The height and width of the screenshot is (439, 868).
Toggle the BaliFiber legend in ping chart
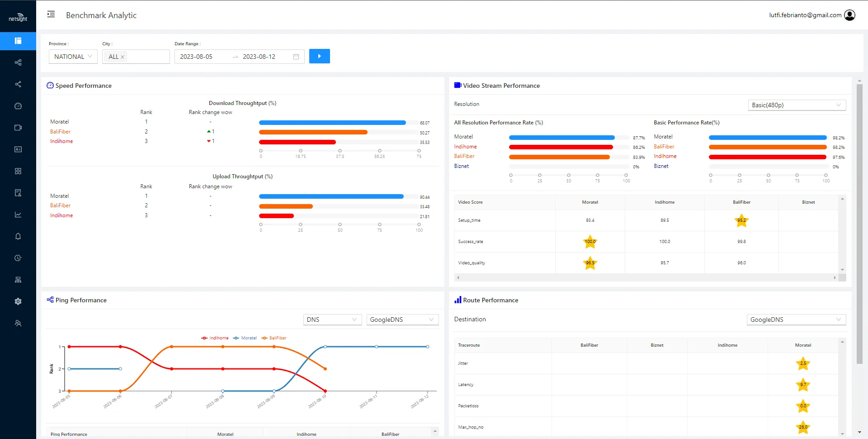[274, 338]
